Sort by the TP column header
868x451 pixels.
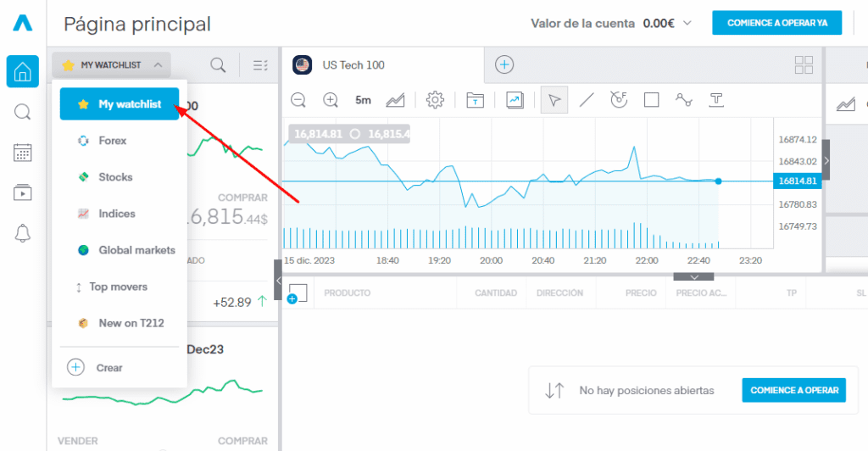click(792, 293)
